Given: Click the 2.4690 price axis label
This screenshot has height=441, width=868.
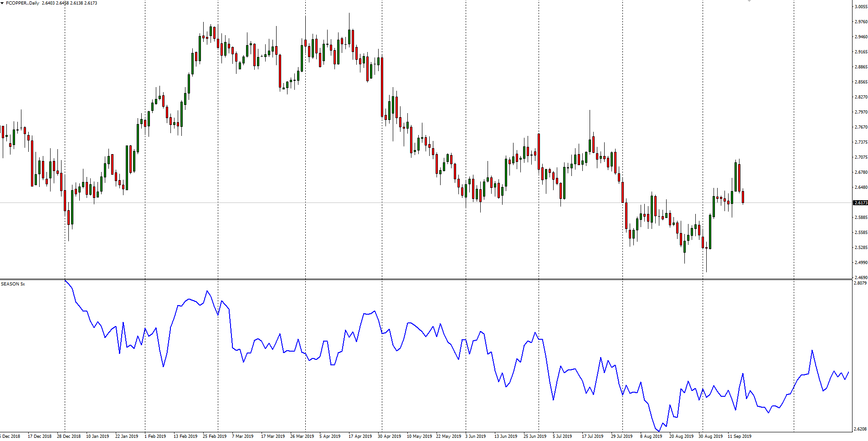Looking at the screenshot, I should (861, 278).
